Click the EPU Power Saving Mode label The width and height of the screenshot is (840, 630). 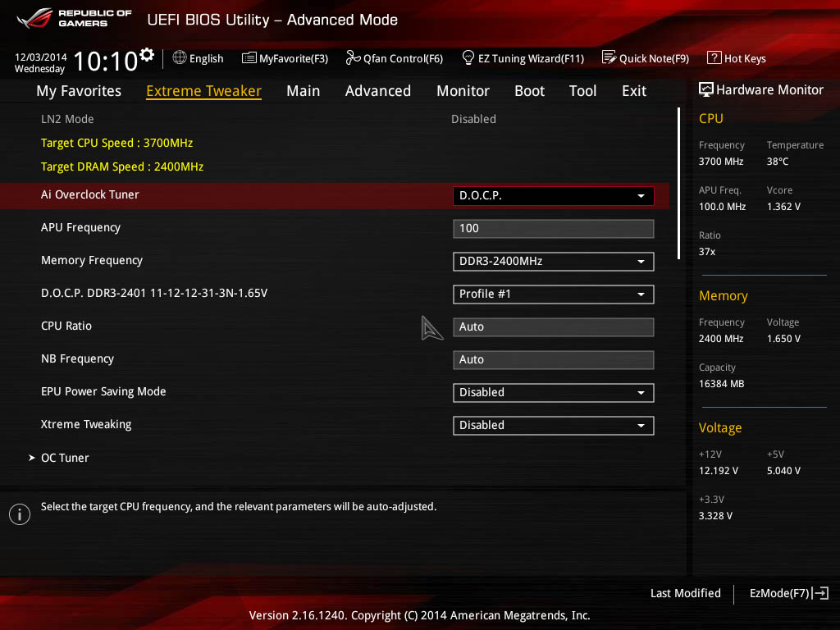coord(103,391)
